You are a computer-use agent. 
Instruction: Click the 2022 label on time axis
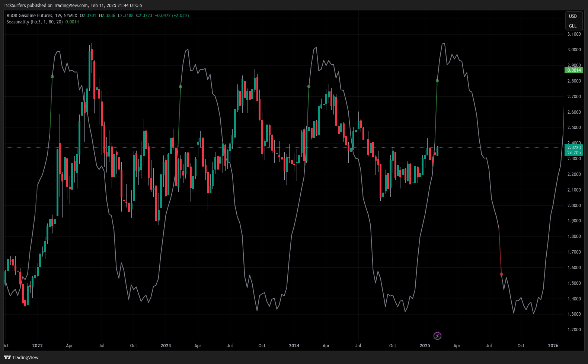(x=38, y=346)
